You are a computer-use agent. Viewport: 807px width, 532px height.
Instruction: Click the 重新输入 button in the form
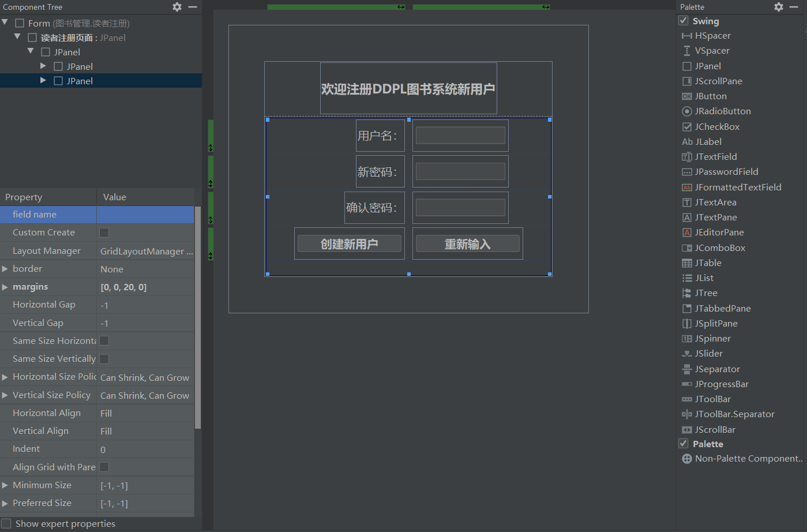click(x=467, y=243)
